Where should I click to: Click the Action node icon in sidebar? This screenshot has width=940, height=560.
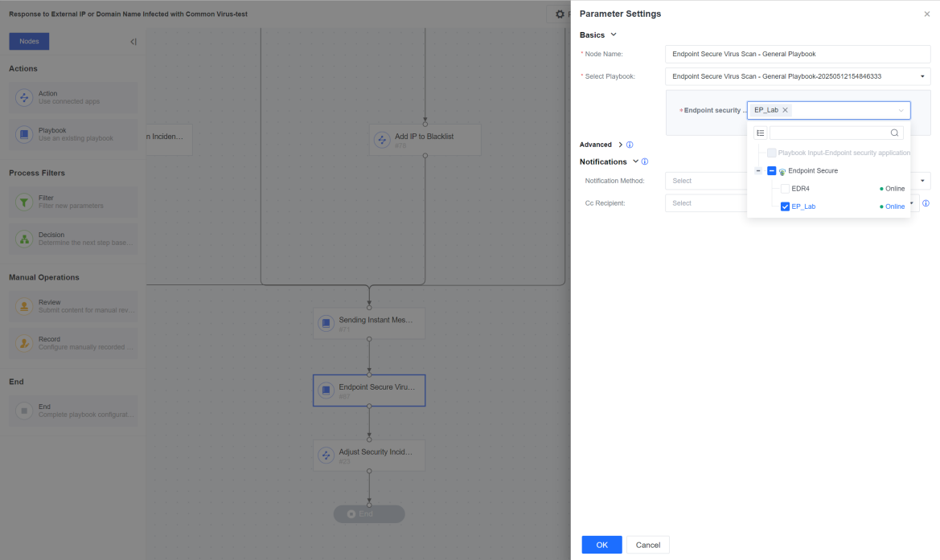coord(24,98)
